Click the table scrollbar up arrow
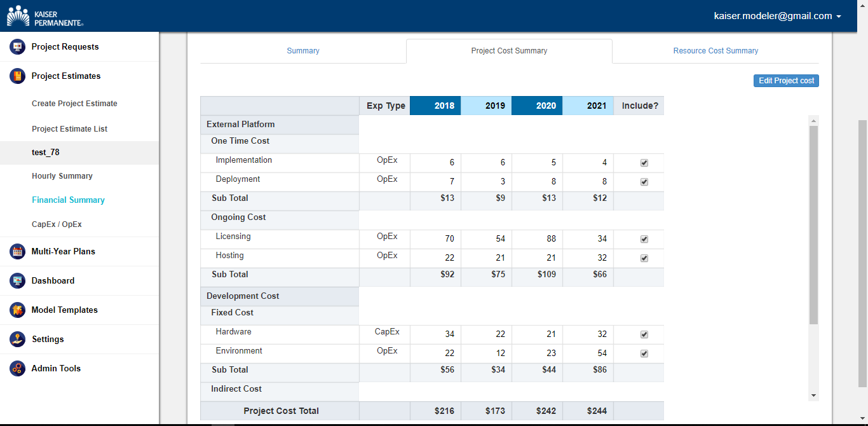Image resolution: width=868 pixels, height=426 pixels. point(813,120)
